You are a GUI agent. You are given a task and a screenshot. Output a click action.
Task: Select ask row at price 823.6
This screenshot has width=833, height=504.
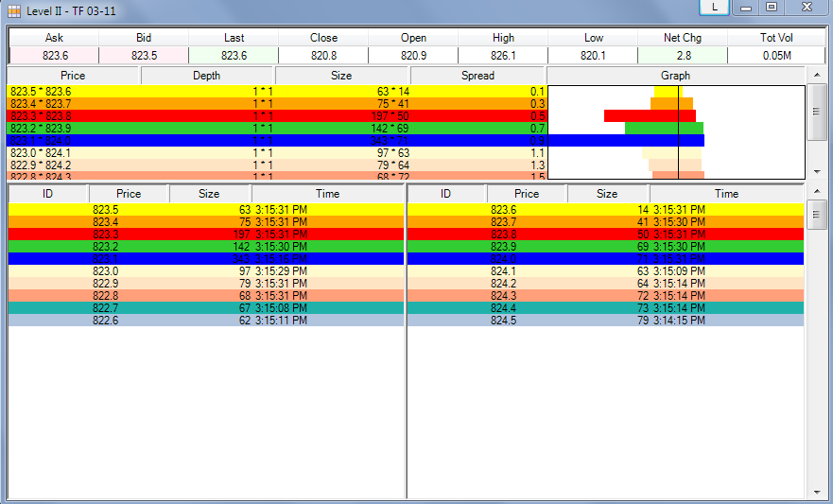pyautogui.click(x=606, y=210)
